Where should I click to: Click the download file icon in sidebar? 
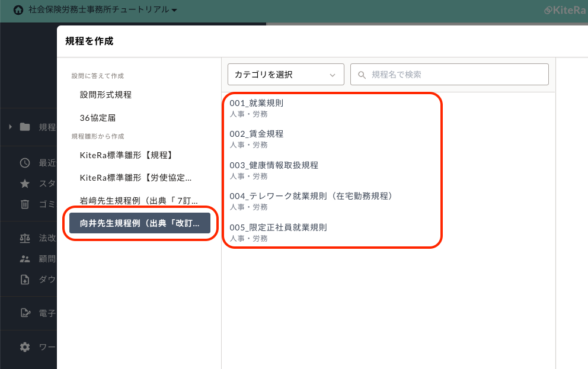point(25,280)
